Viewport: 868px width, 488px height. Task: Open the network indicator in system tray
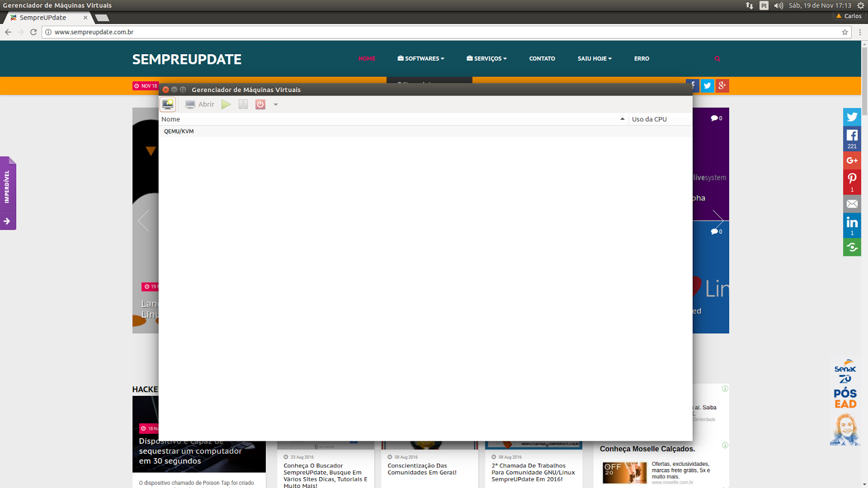click(749, 5)
